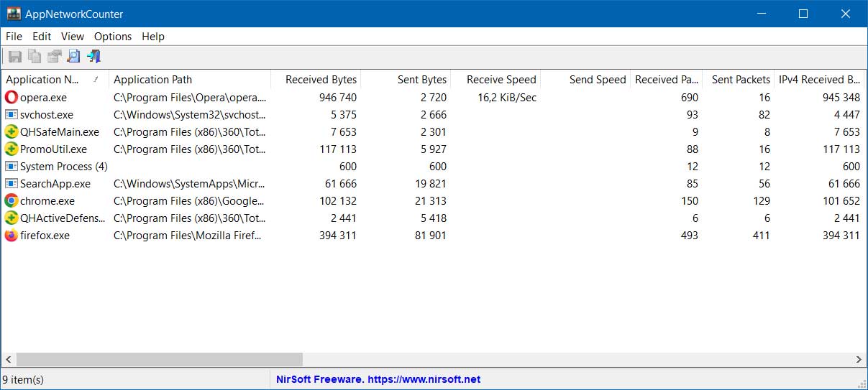The width and height of the screenshot is (868, 390).
Task: Click the 81 901 sent bytes cell
Action: (x=430, y=235)
